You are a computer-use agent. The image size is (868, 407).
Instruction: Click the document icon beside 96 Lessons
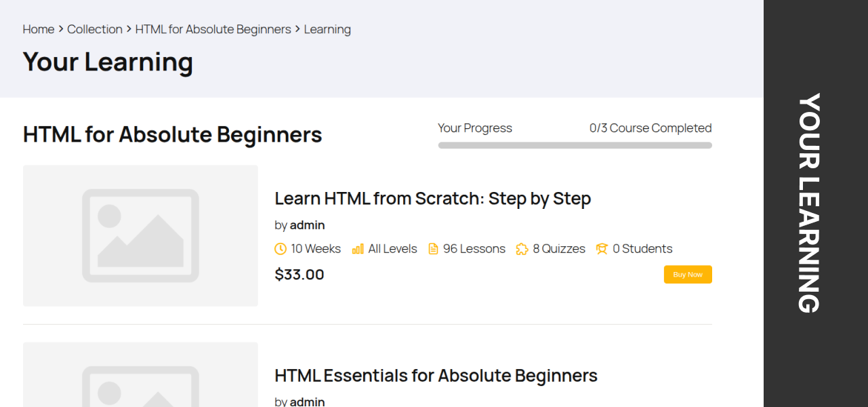click(x=433, y=249)
